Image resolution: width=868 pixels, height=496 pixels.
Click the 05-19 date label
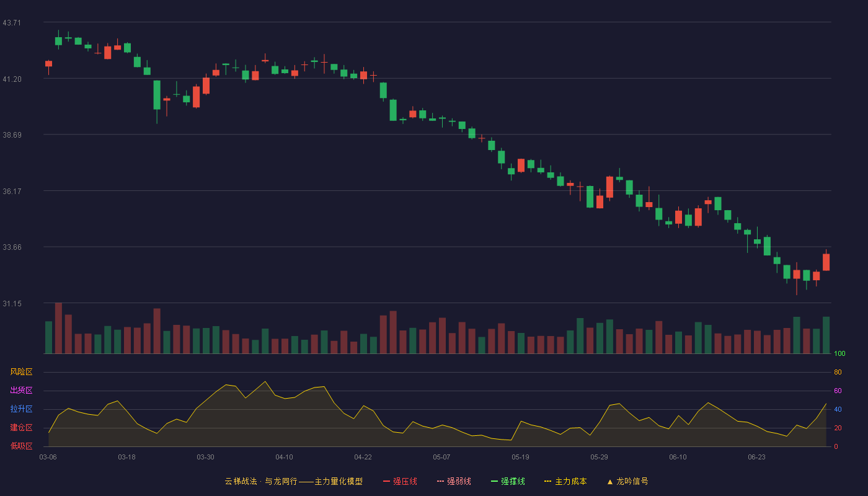pos(520,457)
